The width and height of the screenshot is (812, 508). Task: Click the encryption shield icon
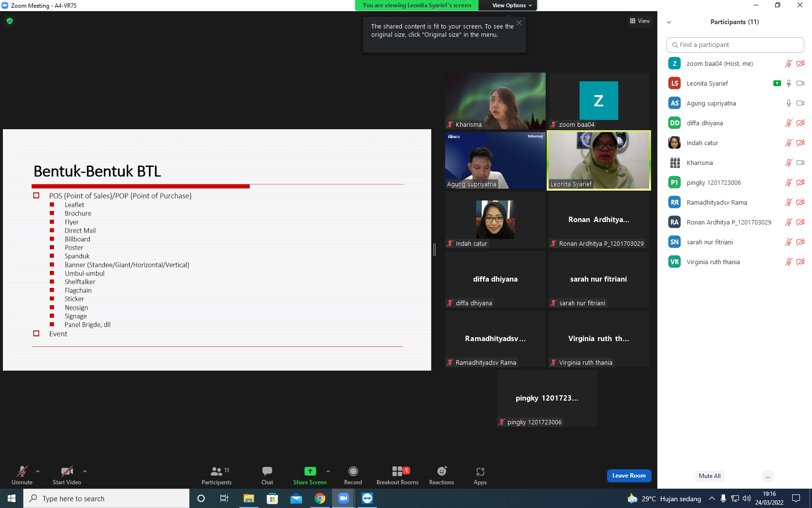(x=10, y=21)
